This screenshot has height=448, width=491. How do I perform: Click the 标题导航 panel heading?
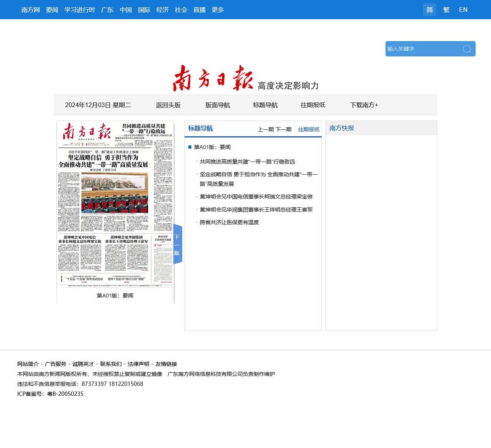tap(201, 128)
